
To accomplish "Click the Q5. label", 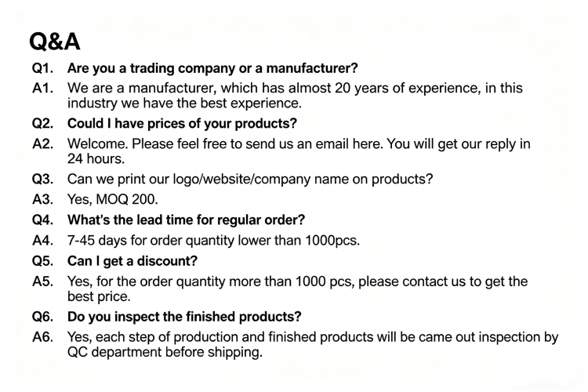I will 42,261.
